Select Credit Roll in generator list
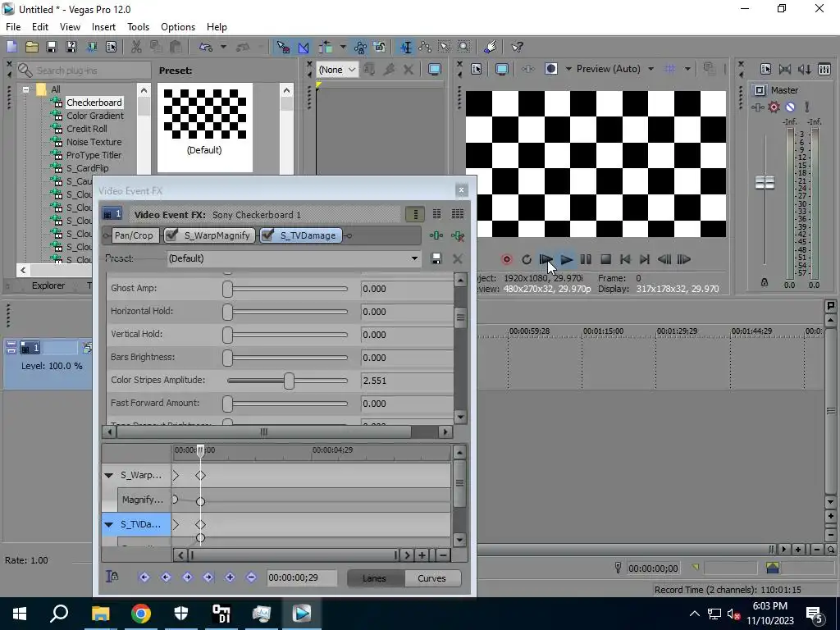This screenshot has height=630, width=840. coord(87,129)
